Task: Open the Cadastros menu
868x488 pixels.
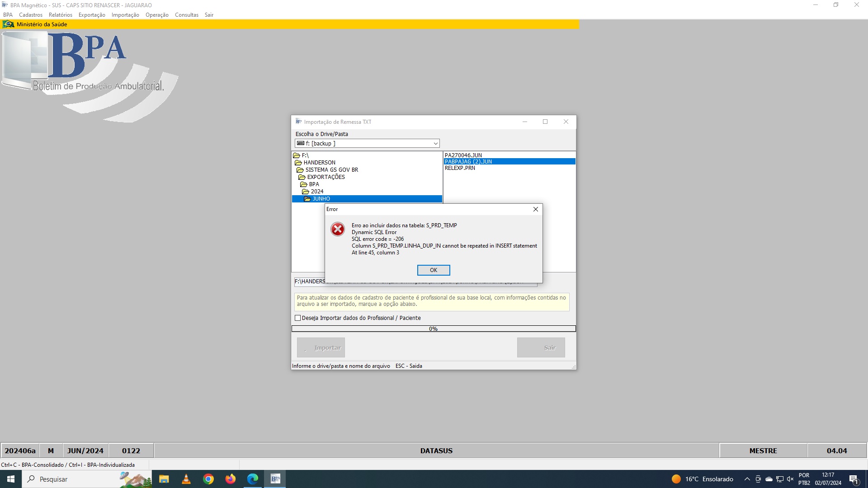Action: coord(31,15)
